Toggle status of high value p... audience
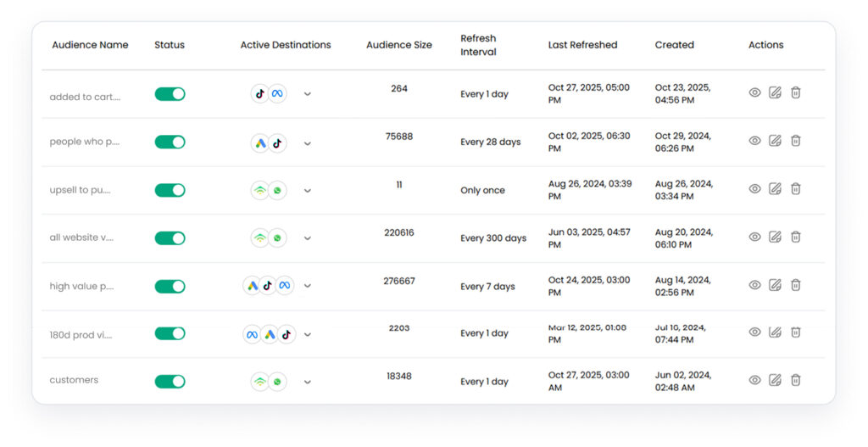The width and height of the screenshot is (868, 447). [170, 287]
